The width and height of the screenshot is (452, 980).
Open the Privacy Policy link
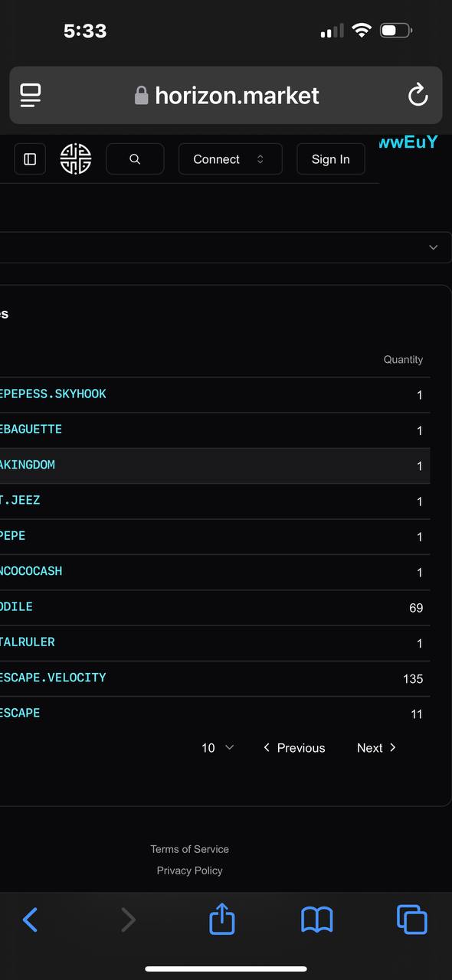coord(189,871)
